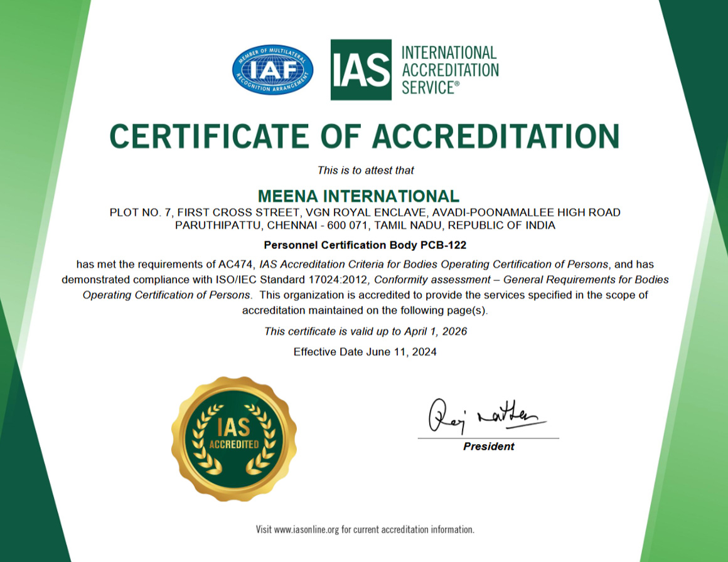Screen dimensions: 728x562
Task: Click 'Effective Date June 11, 2024'
Action: click(x=365, y=352)
